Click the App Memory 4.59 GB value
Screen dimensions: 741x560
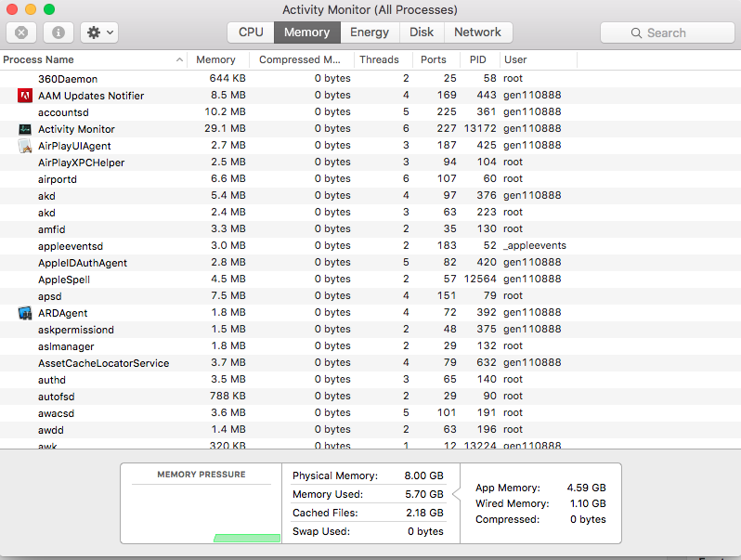587,488
